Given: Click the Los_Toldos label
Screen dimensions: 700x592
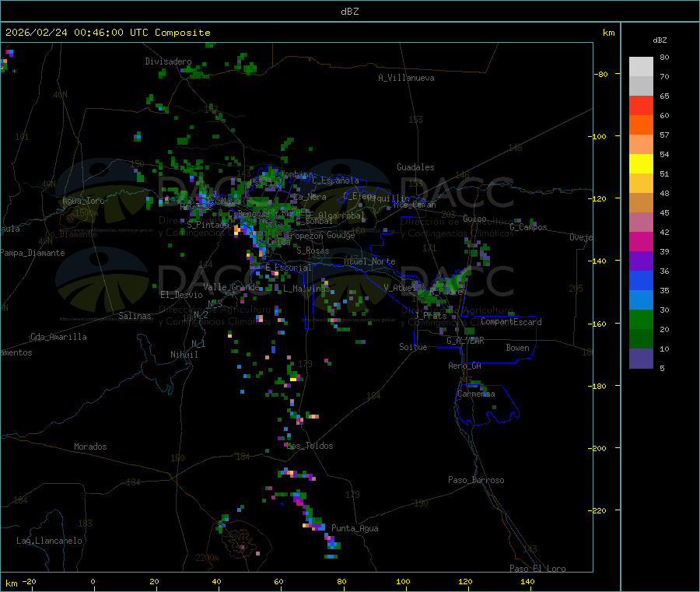Looking at the screenshot, I should [x=310, y=446].
